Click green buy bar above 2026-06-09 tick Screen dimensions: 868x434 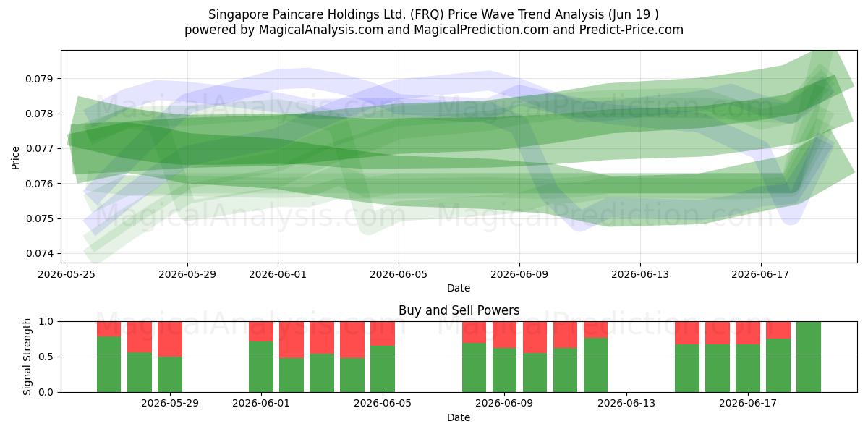point(505,370)
